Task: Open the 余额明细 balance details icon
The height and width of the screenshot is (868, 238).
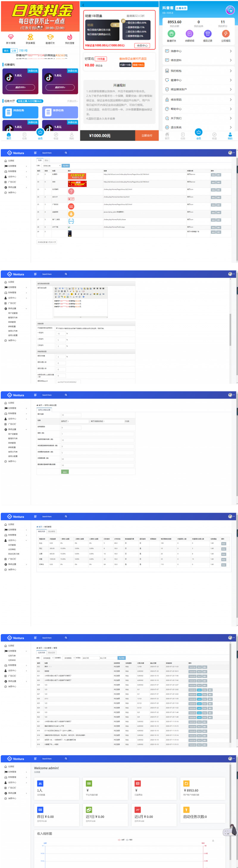Action: 190,34
